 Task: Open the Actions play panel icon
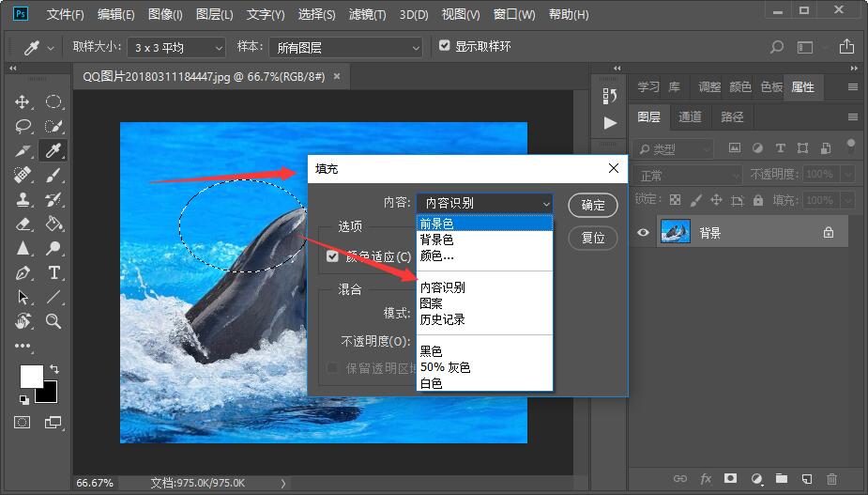610,122
